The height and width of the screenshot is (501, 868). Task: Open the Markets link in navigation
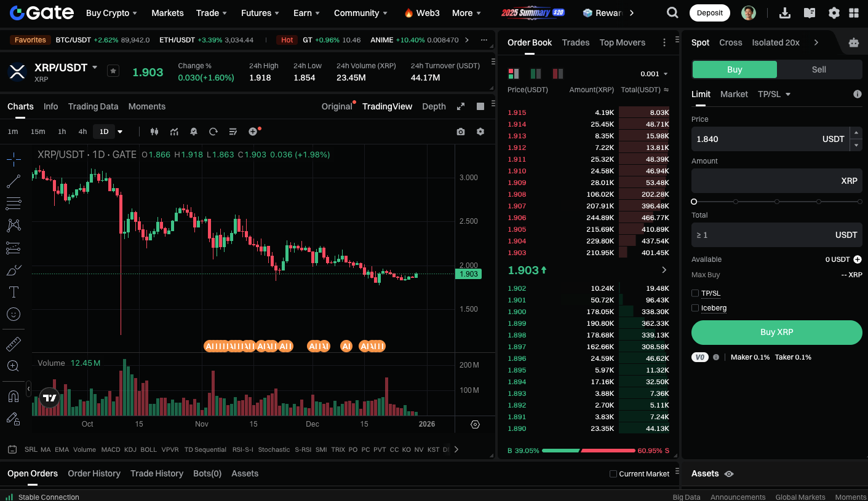(x=167, y=13)
